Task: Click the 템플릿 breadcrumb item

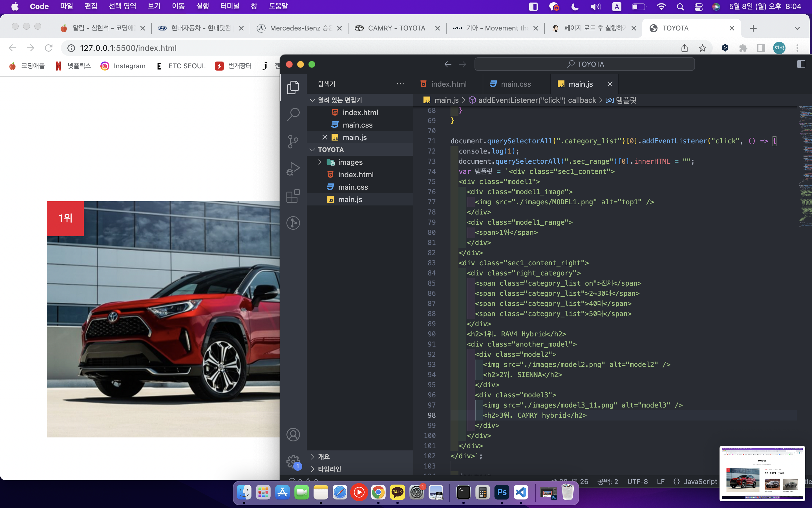Action: [621, 100]
